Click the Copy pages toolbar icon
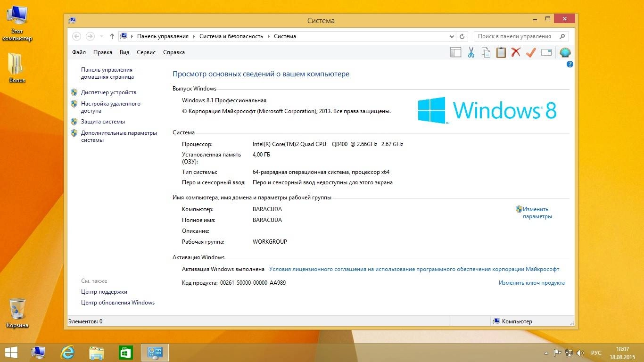This screenshot has height=362, width=644. (x=486, y=52)
